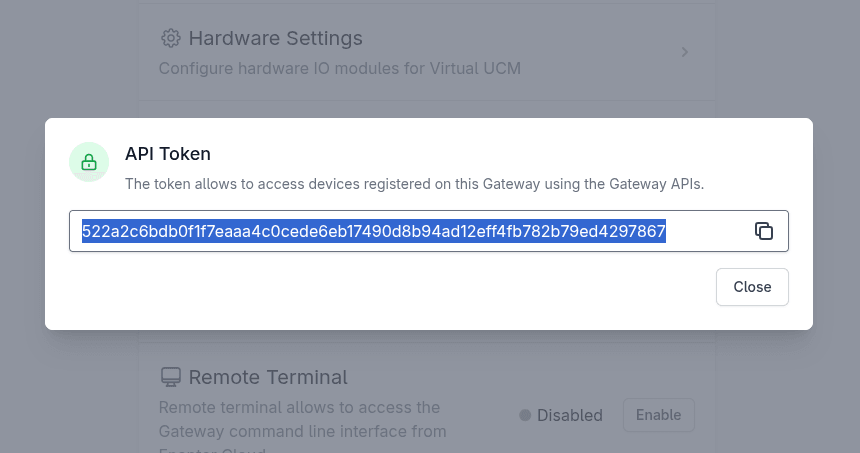Click the 'Configure hardware IO modules' description
This screenshot has height=453, width=860.
click(x=300, y=69)
